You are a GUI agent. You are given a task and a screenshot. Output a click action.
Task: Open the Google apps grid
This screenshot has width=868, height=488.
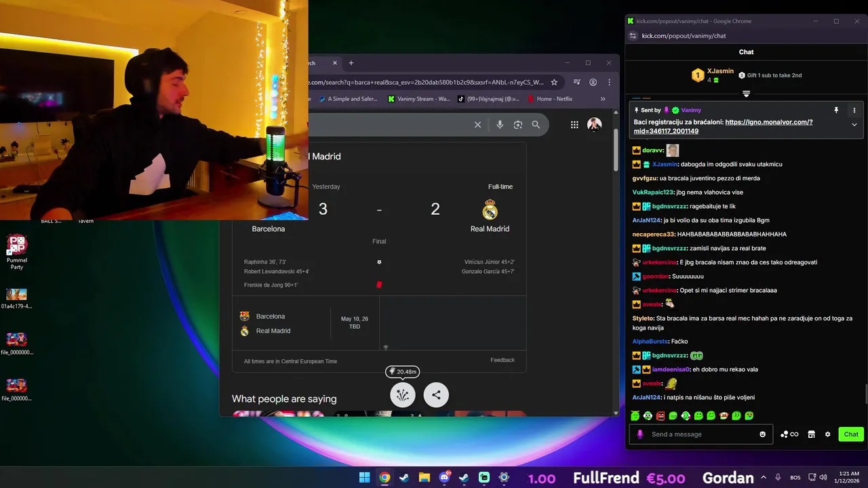coord(574,125)
